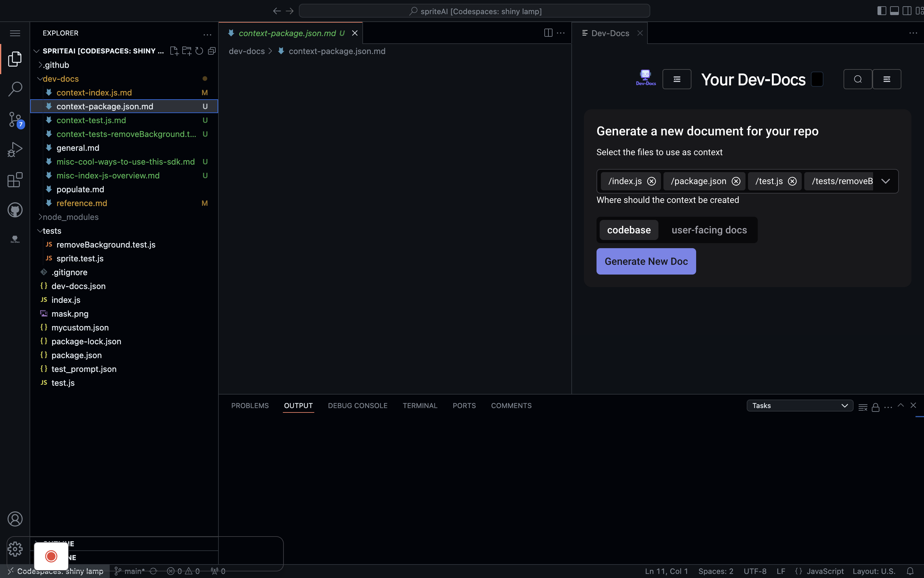Select the codebase context option
This screenshot has height=578, width=924.
click(x=629, y=230)
